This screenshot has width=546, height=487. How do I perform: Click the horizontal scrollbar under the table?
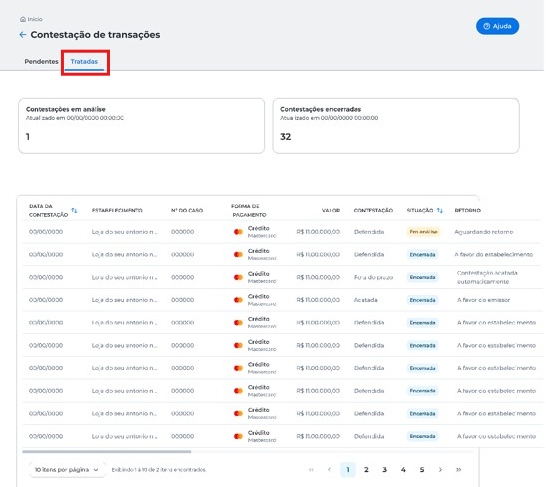[x=107, y=451]
